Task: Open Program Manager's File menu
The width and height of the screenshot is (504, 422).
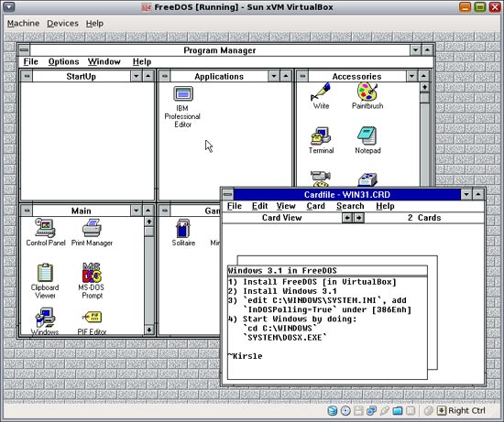Action: (x=31, y=61)
